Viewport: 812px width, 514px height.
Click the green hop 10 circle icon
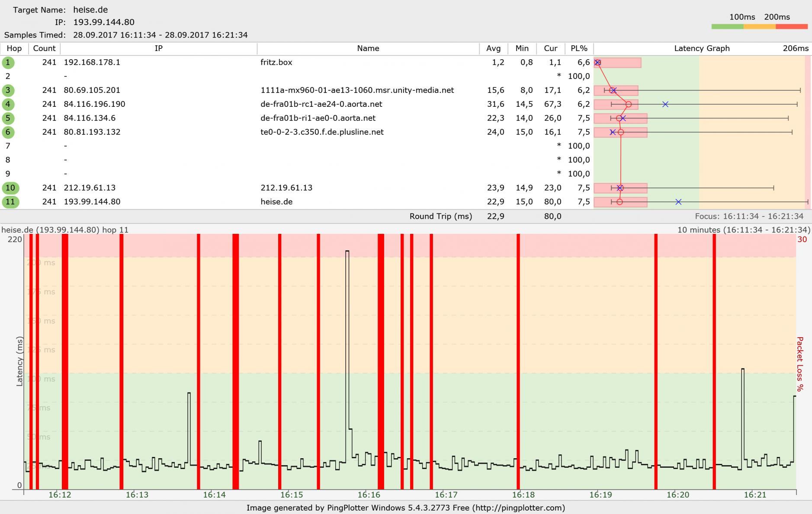(x=10, y=188)
